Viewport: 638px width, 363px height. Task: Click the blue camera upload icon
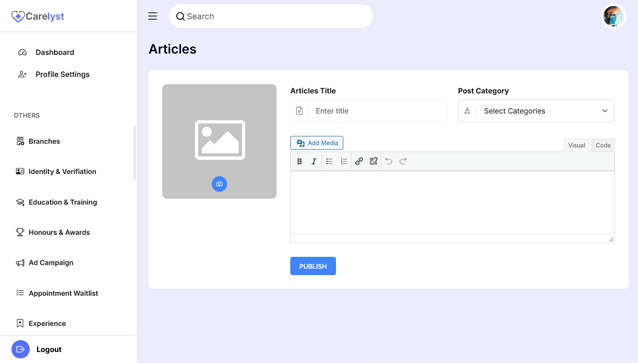(219, 184)
